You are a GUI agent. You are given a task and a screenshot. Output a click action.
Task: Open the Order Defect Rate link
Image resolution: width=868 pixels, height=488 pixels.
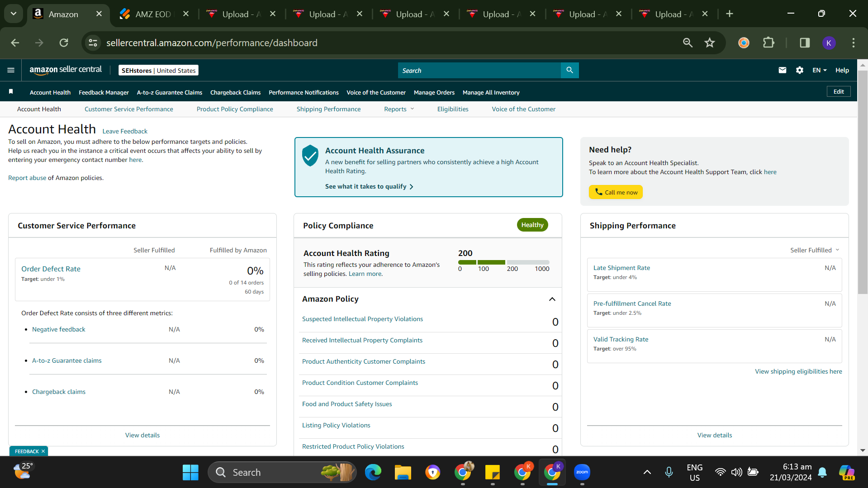tap(51, 269)
